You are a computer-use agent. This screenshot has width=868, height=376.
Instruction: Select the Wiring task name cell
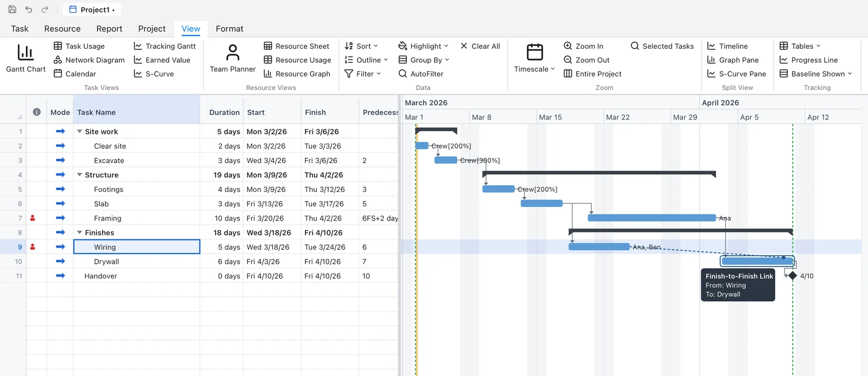click(x=137, y=247)
